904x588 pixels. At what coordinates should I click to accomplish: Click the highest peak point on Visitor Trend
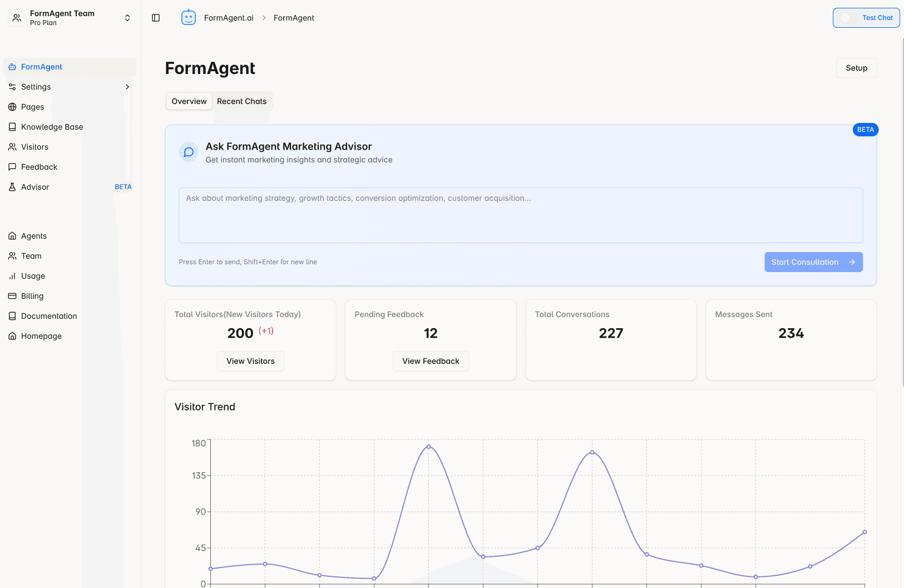coord(428,446)
